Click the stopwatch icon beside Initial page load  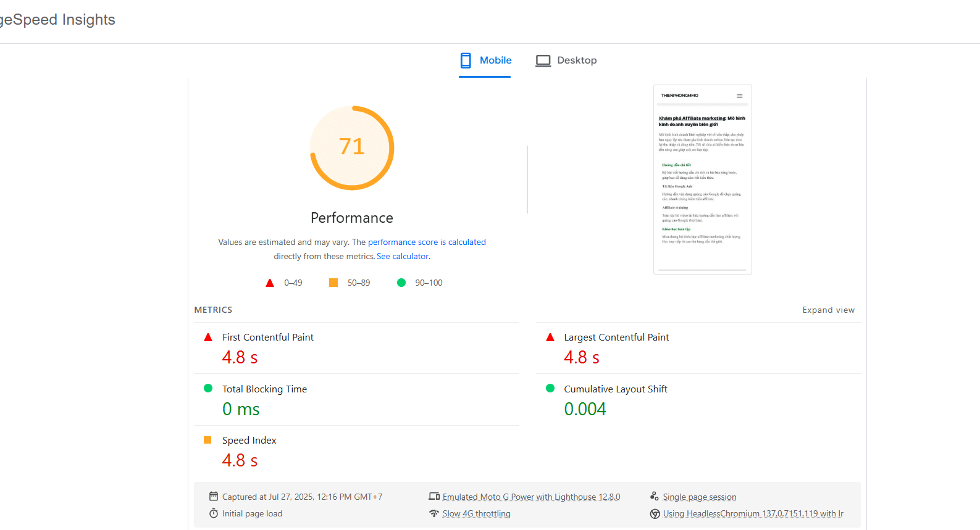pos(214,514)
